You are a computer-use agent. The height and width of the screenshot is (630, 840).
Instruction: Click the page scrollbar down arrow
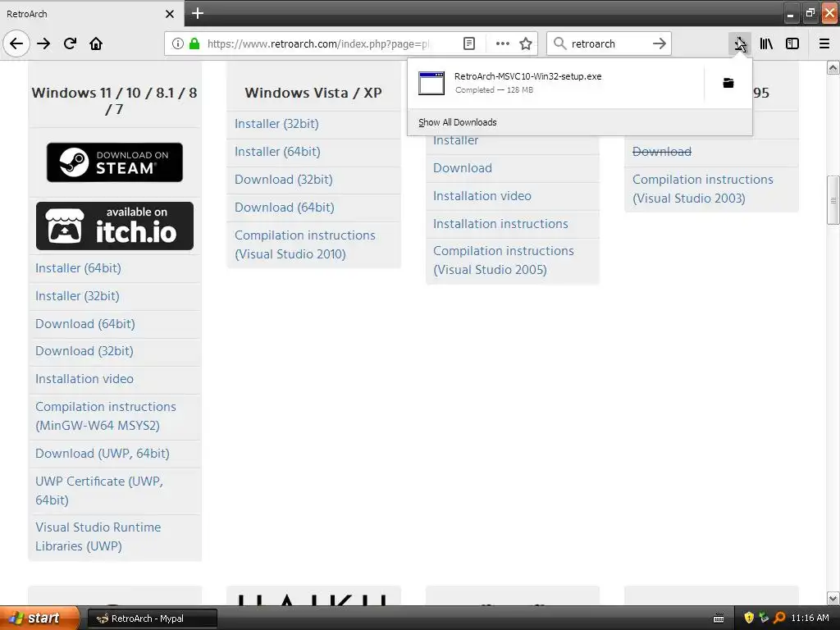(x=833, y=598)
